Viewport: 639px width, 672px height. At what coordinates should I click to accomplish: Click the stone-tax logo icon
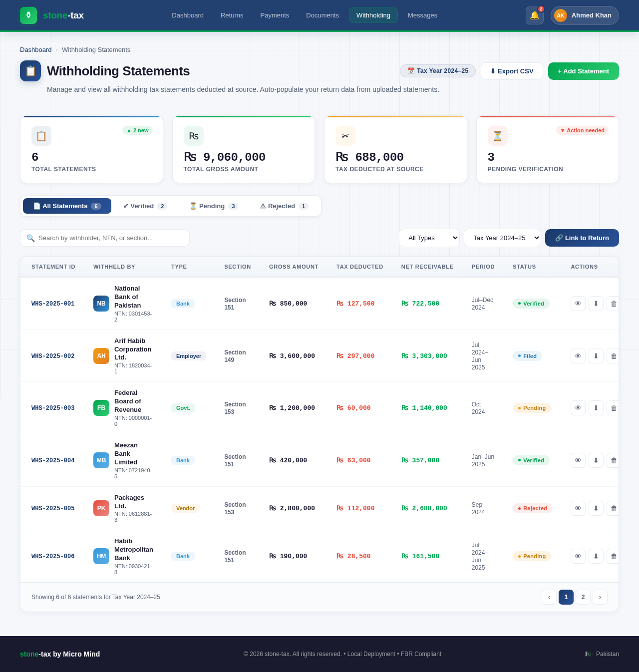pyautogui.click(x=28, y=15)
